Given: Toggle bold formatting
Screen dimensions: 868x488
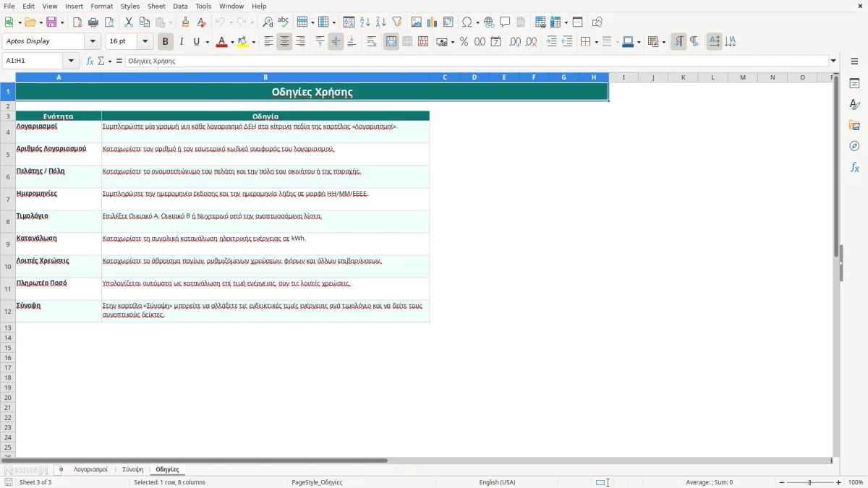Looking at the screenshot, I should click(x=166, y=42).
